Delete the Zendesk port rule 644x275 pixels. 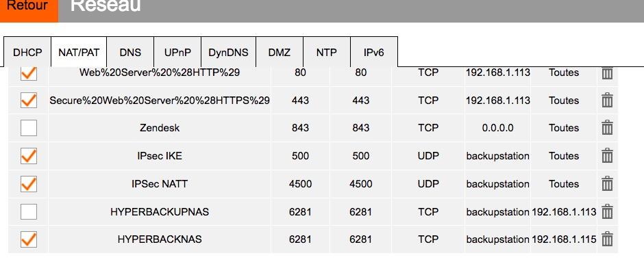[607, 128]
